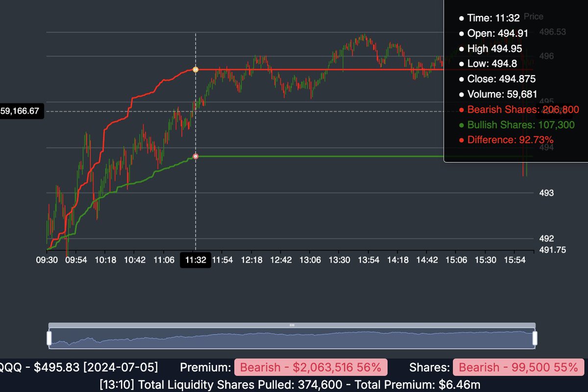This screenshot has width=588, height=392.
Task: Click the 11:06 time axis label
Action: click(164, 260)
